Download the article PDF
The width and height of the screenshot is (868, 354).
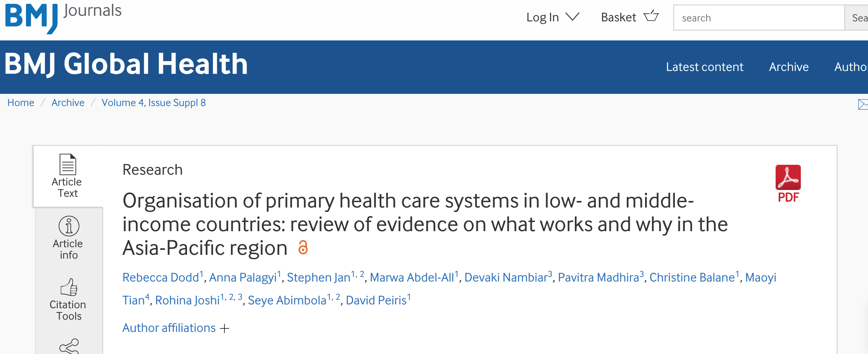click(788, 183)
